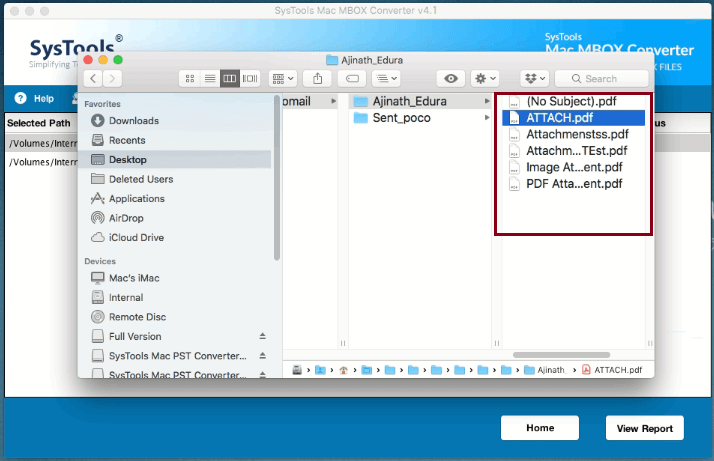Viewport: 714px width, 461px height.
Task: Open the Action gear dropdown
Action: [x=485, y=79]
